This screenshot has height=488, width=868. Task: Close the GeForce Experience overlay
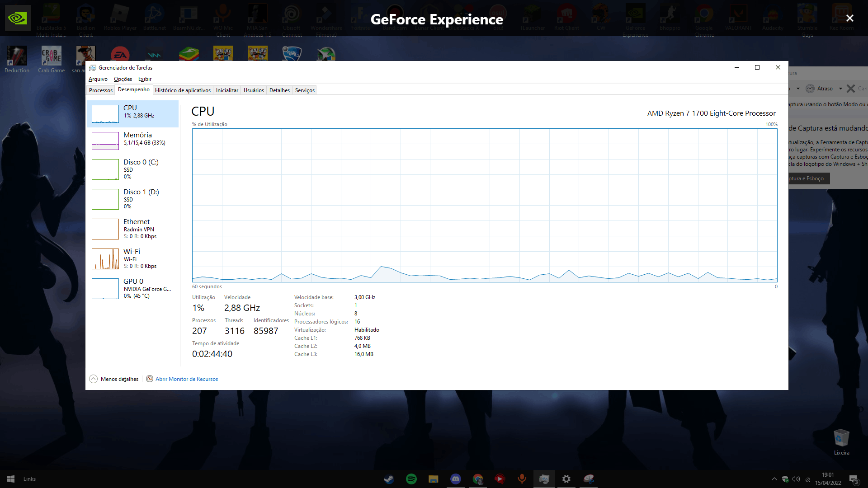click(x=849, y=18)
